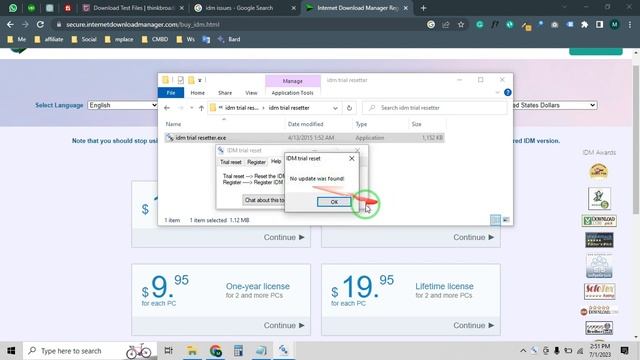Screen dimensions: 640x360
Task: Open the Select Language dropdown on webpage
Action: 122,105
